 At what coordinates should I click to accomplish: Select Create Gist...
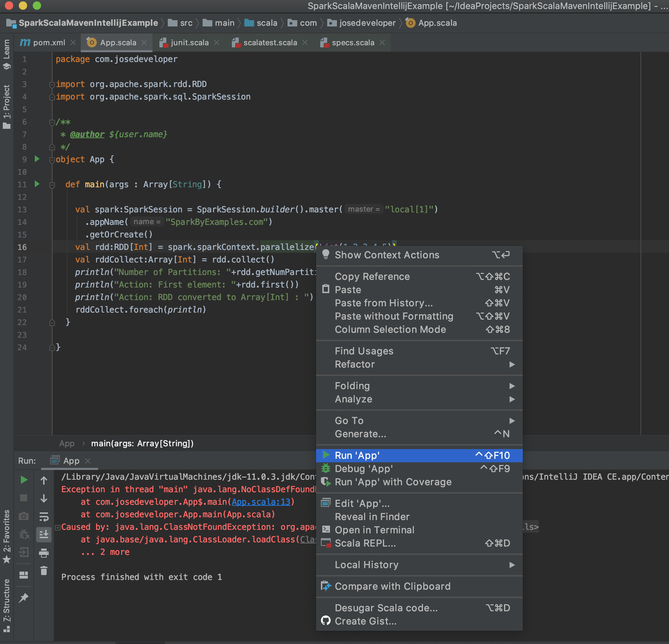(x=419, y=621)
